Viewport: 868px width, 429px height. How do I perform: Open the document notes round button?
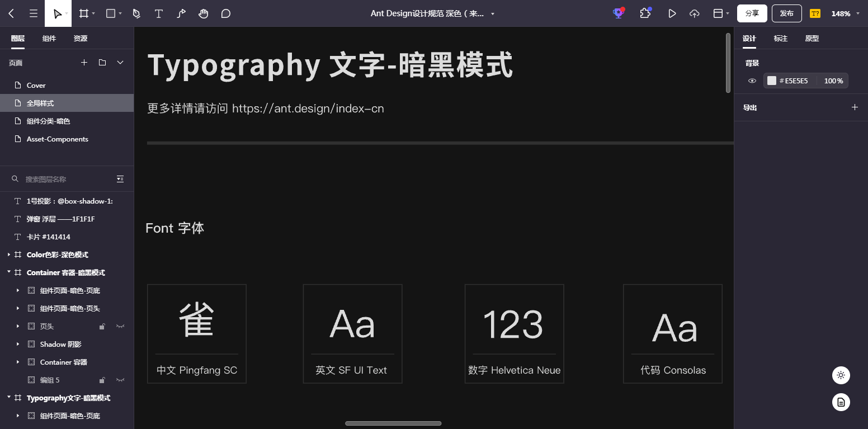(841, 402)
